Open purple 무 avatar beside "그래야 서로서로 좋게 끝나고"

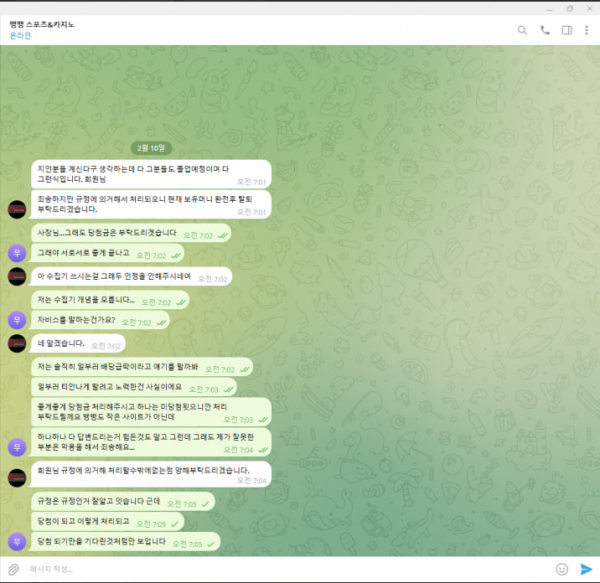pos(17,253)
